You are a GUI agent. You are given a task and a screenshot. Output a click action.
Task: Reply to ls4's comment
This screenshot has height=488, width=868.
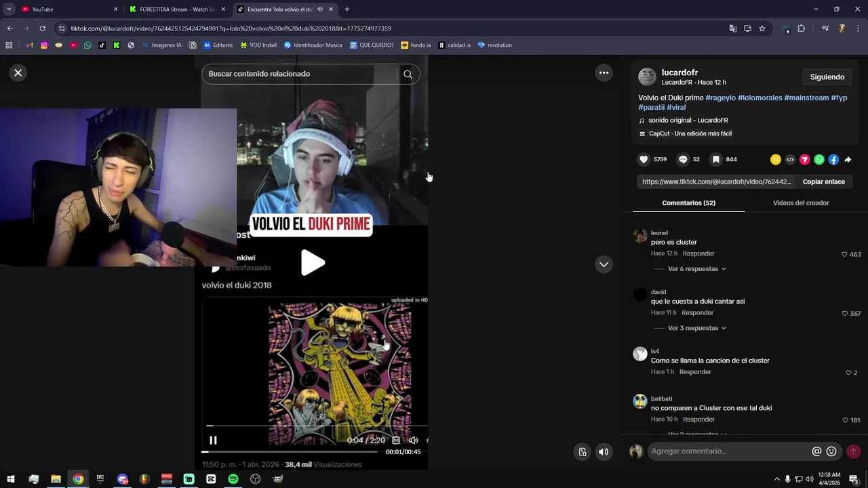pyautogui.click(x=695, y=371)
